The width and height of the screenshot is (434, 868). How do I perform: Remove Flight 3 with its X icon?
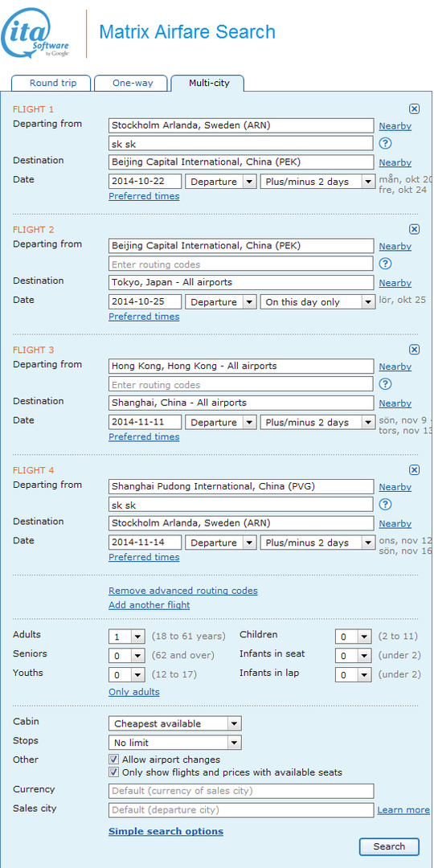coord(414,350)
